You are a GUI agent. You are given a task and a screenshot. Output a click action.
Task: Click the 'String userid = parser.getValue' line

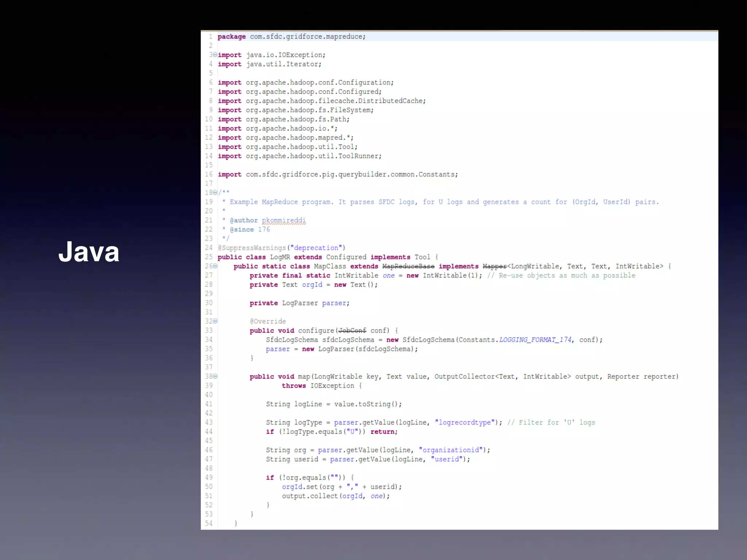(368, 459)
